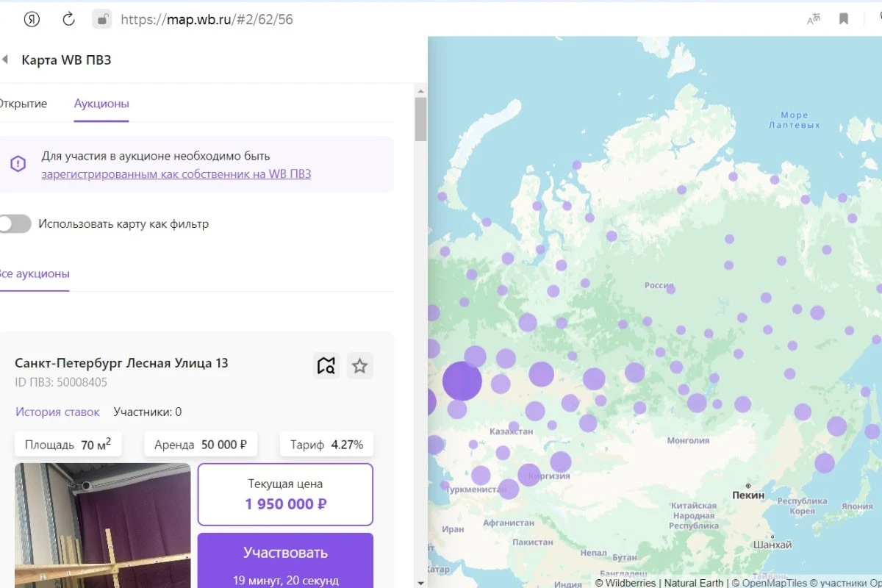Open site security padlock icon
882x588 pixels.
pos(102,19)
